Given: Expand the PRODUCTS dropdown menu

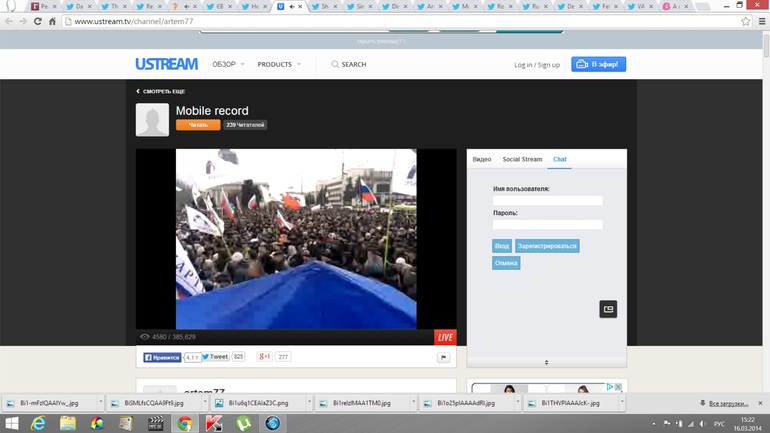Looking at the screenshot, I should click(x=279, y=64).
